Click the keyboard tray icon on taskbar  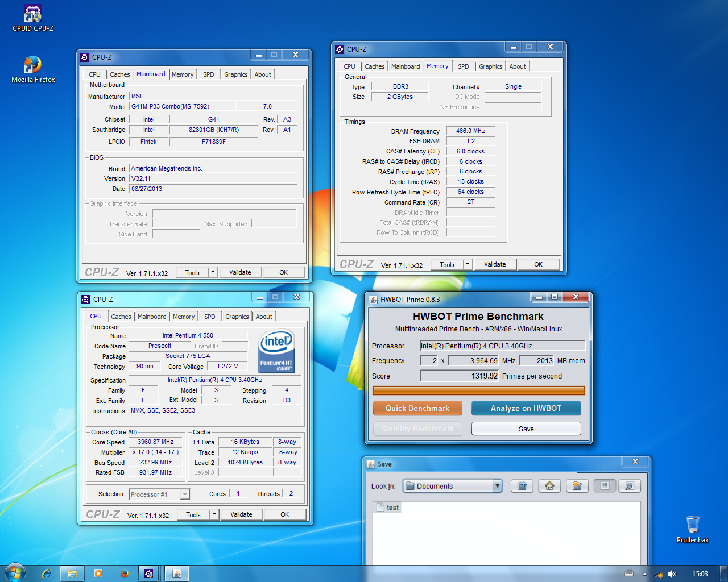[x=629, y=573]
